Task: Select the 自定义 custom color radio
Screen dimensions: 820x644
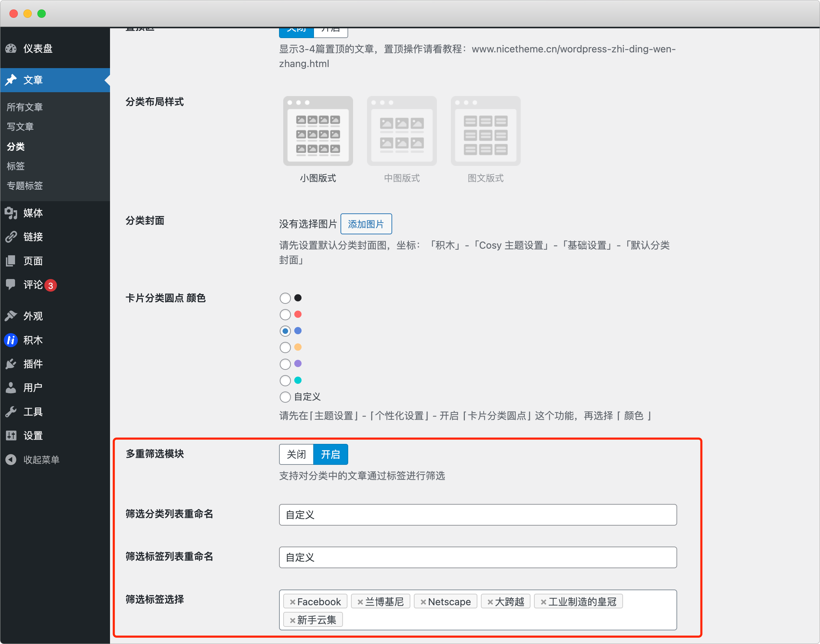Action: [x=285, y=397]
